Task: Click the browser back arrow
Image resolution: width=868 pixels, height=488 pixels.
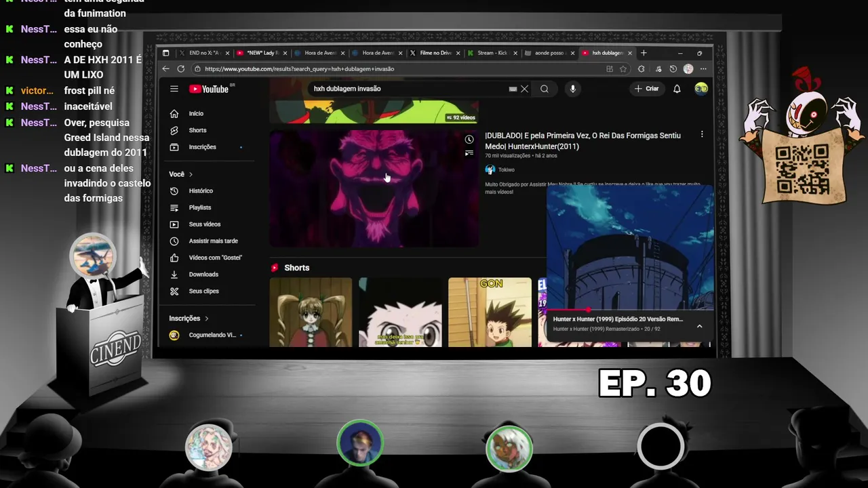Action: click(x=165, y=68)
